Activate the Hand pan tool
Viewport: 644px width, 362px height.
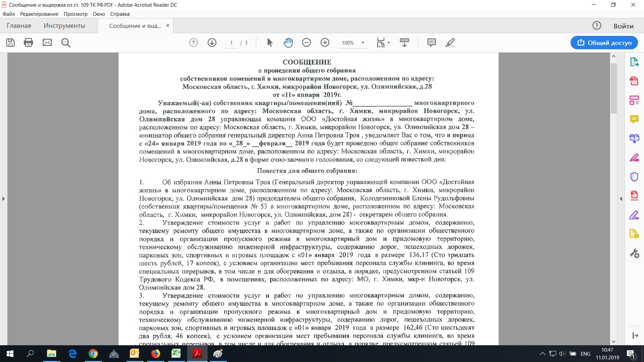tap(288, 43)
